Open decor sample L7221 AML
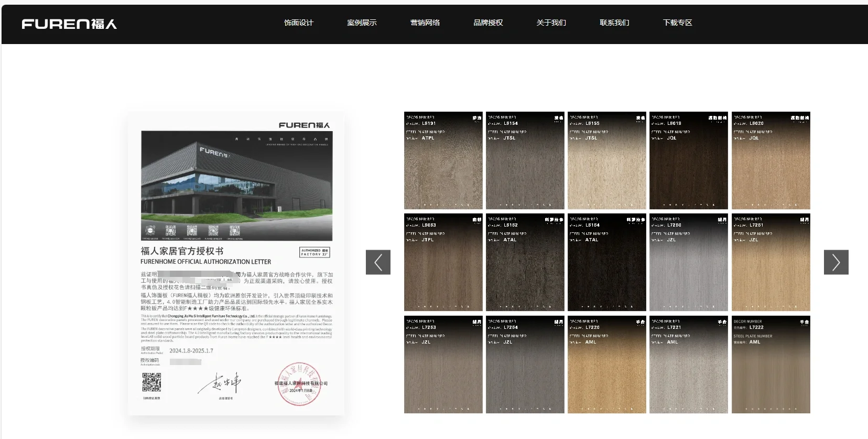The height and width of the screenshot is (439, 868). click(x=689, y=365)
